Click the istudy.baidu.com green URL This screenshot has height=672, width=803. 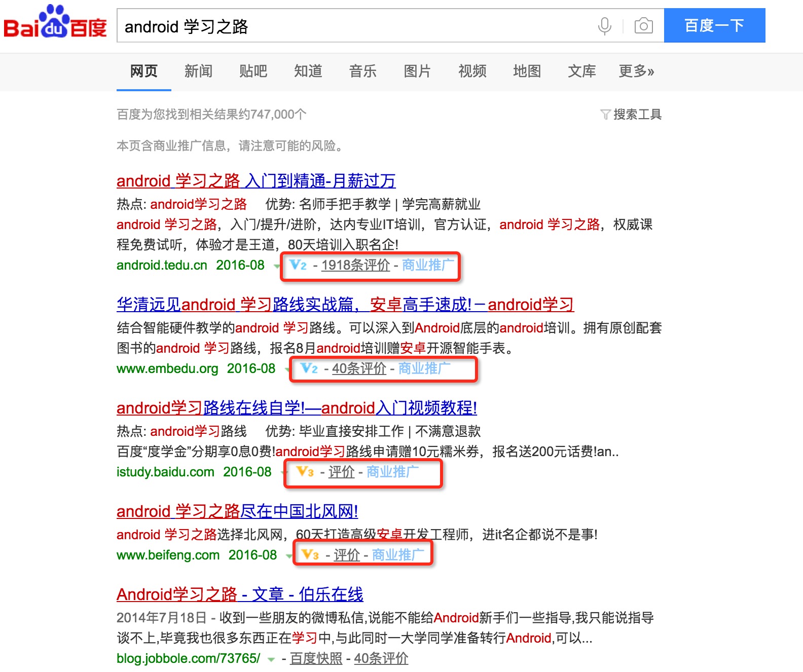coord(165,472)
